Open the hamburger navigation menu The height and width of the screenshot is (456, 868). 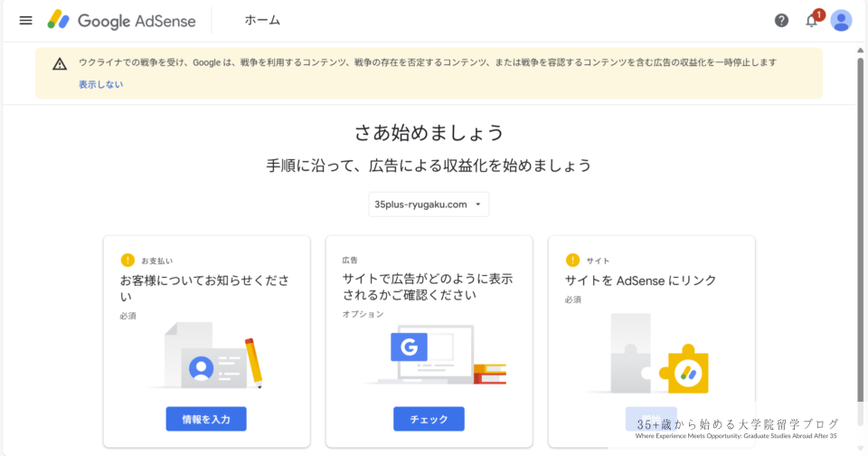click(25, 20)
